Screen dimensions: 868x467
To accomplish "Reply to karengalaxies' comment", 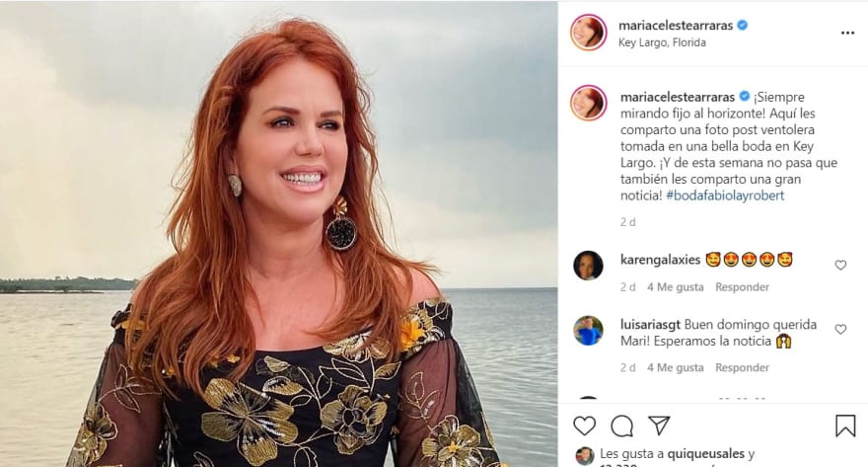I will click(x=742, y=287).
